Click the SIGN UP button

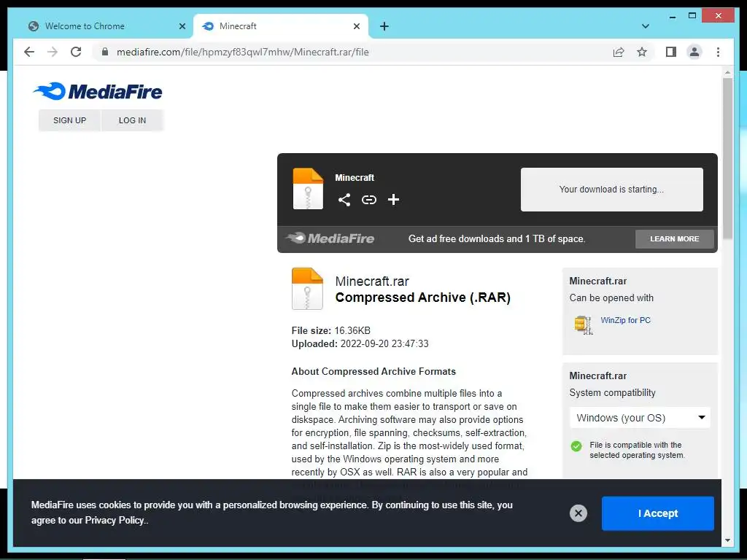pyautogui.click(x=69, y=120)
